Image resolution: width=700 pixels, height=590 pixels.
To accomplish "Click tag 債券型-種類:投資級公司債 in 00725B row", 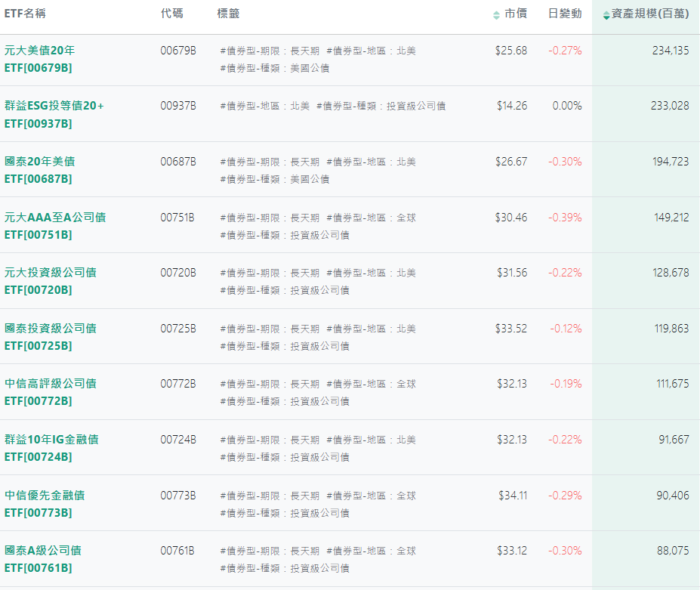I will [285, 346].
